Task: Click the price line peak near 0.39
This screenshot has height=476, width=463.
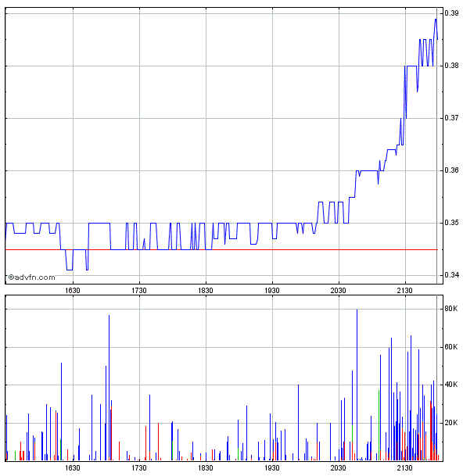Action: coord(436,20)
